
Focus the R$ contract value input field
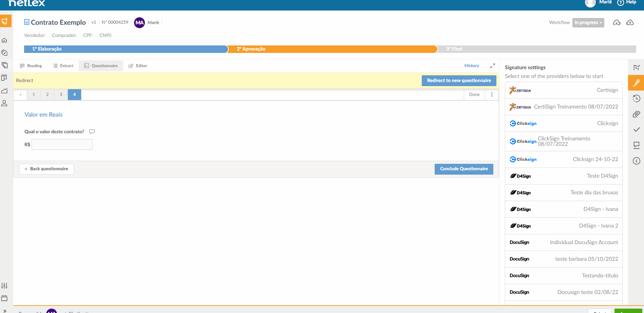coord(62,144)
